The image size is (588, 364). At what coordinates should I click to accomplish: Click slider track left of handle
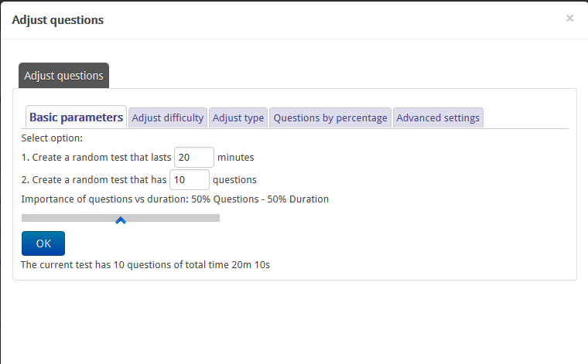(68, 218)
